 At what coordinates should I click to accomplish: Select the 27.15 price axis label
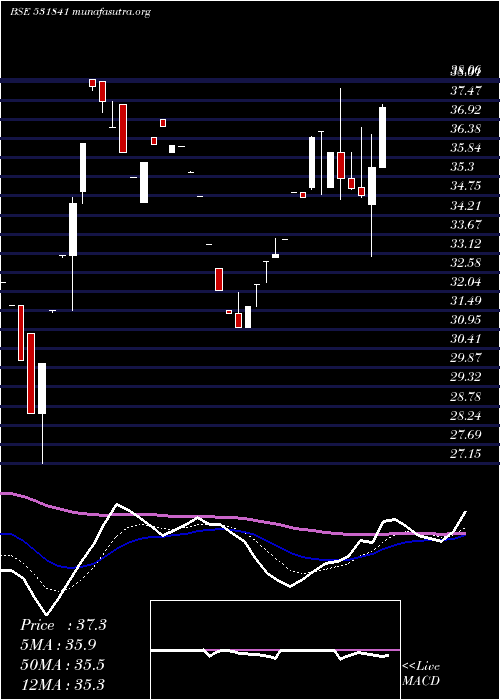466,454
